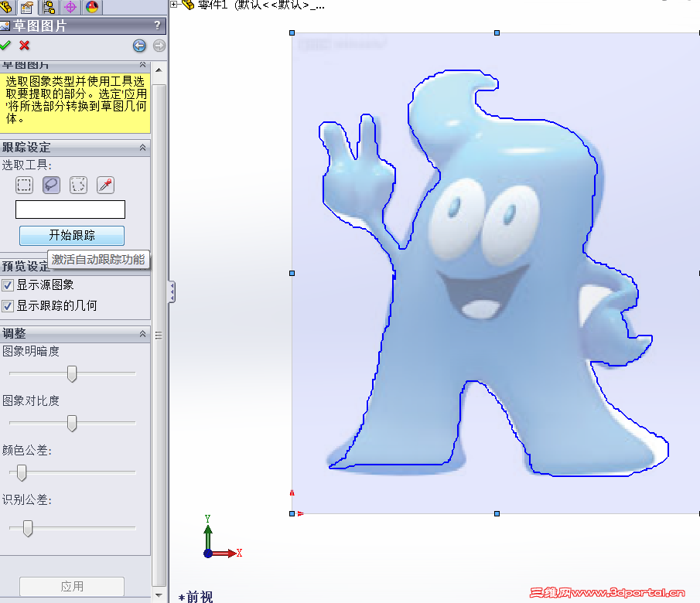Toggle the 显示源图象 preview setting
The image size is (700, 603).
(x=8, y=284)
